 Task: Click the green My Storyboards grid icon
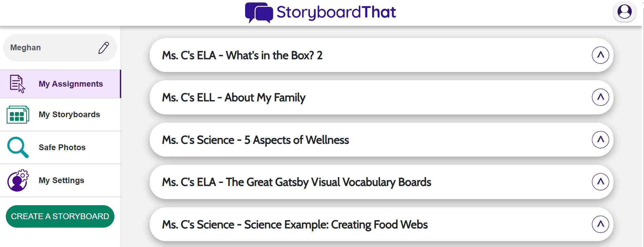18,115
